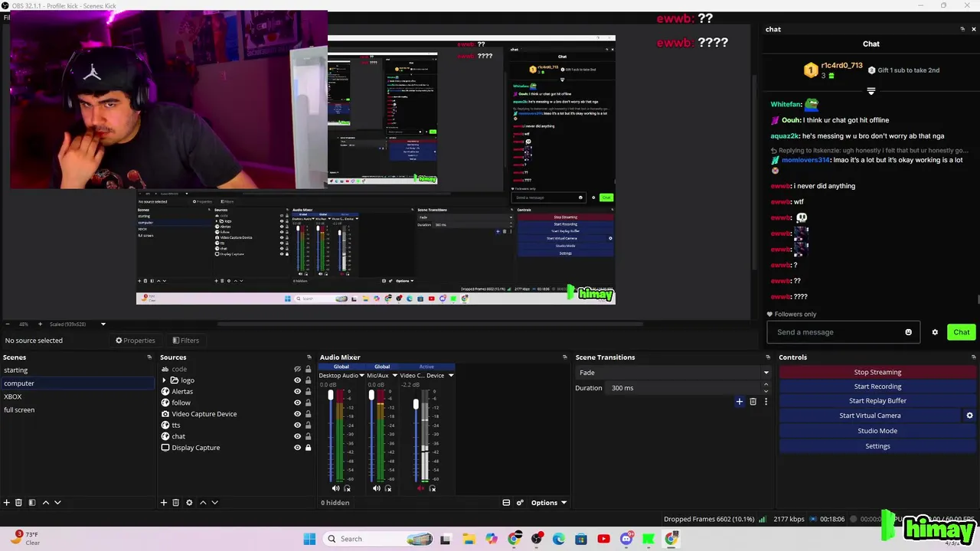Increase transition duration stepper arrow

pyautogui.click(x=766, y=385)
